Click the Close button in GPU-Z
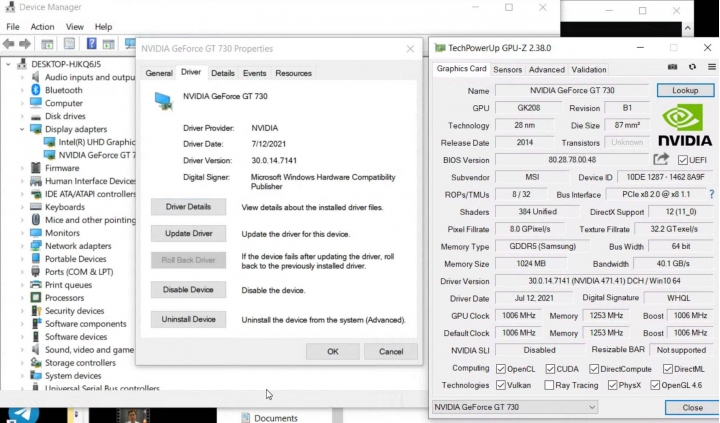The image size is (720, 423). pyautogui.click(x=692, y=407)
